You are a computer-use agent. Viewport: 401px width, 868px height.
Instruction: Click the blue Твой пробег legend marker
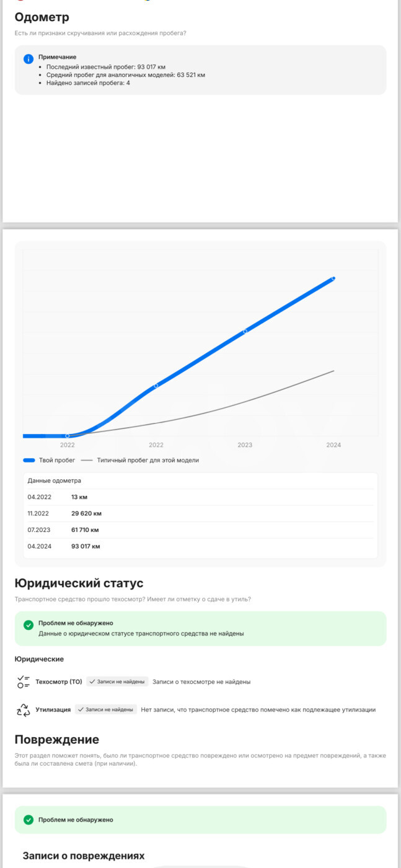(x=29, y=461)
